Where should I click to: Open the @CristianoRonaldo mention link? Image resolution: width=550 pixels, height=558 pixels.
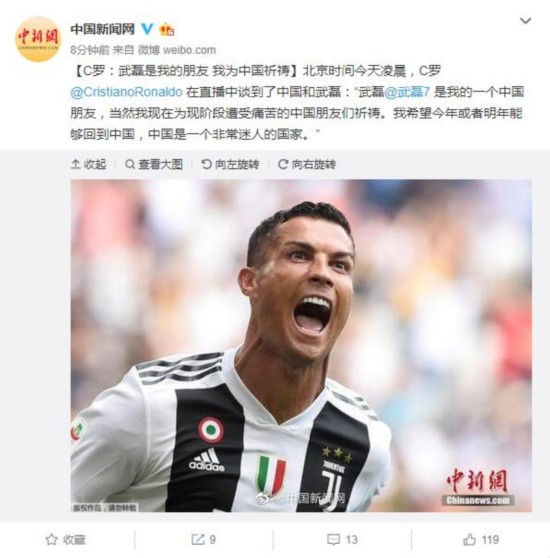click(x=126, y=92)
